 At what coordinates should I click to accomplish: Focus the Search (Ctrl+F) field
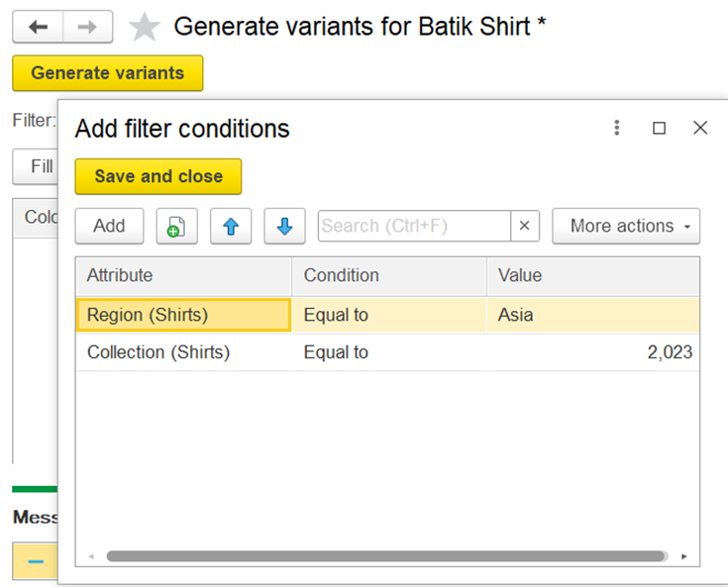tap(414, 226)
